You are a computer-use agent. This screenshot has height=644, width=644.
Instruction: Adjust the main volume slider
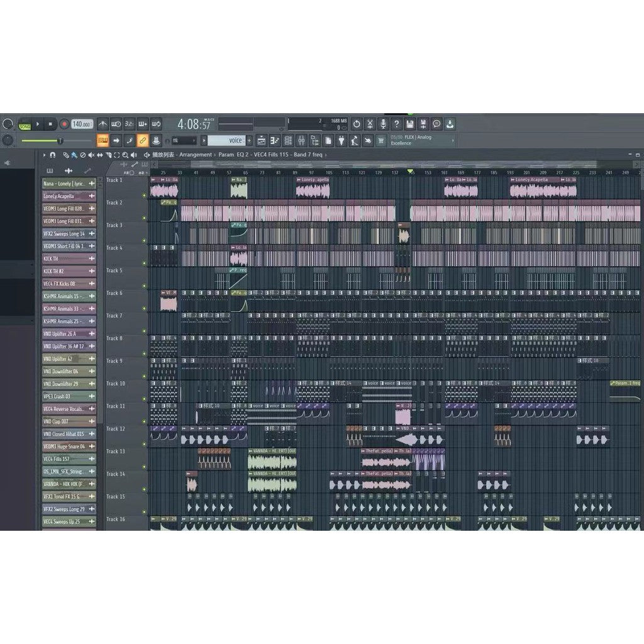60,141
